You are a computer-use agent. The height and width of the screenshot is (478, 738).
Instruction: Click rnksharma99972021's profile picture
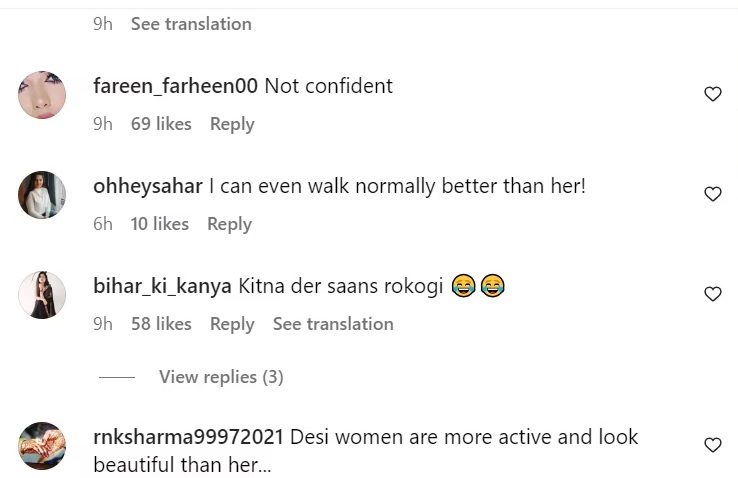[42, 446]
